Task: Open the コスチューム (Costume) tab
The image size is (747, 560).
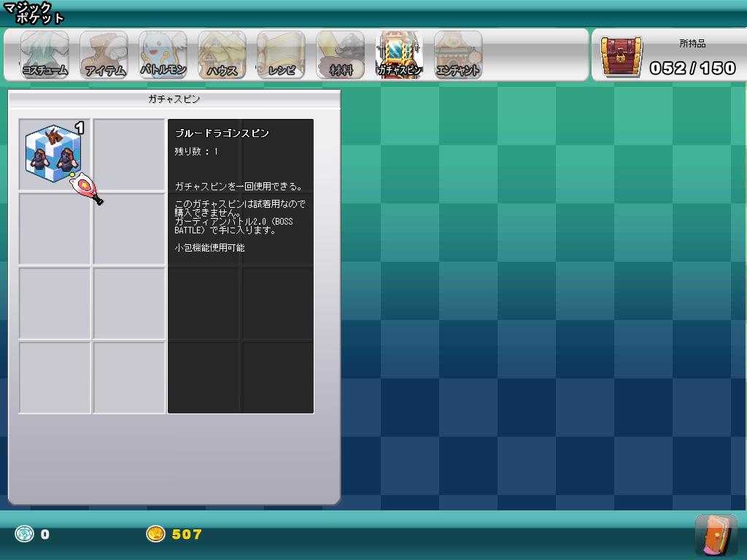Action: [x=44, y=55]
